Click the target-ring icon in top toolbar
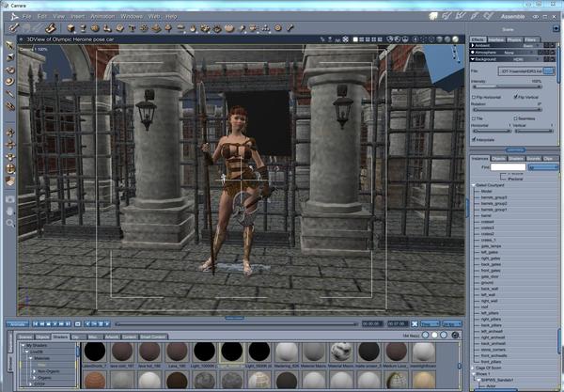The height and width of the screenshot is (392, 564). 277,27
